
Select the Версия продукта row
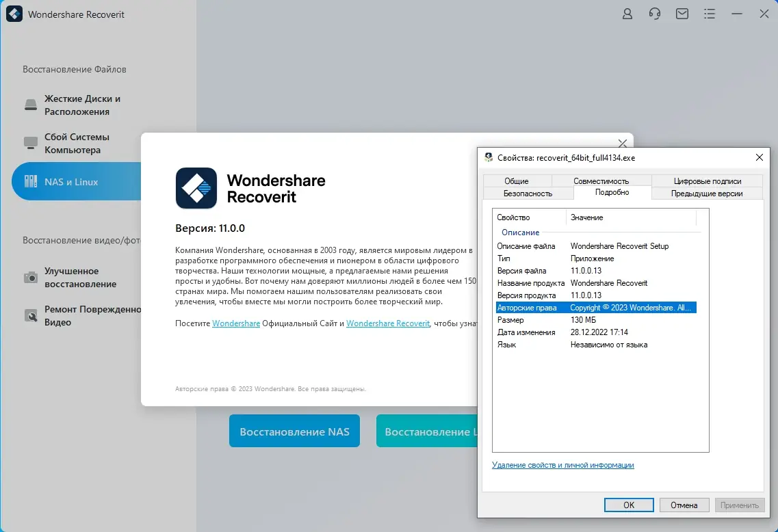596,295
